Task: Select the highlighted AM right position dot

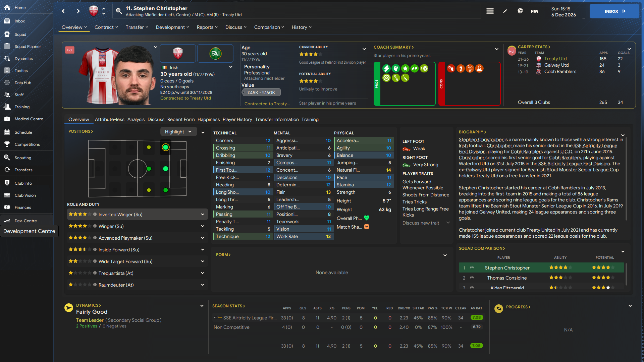Action: pyautogui.click(x=165, y=147)
